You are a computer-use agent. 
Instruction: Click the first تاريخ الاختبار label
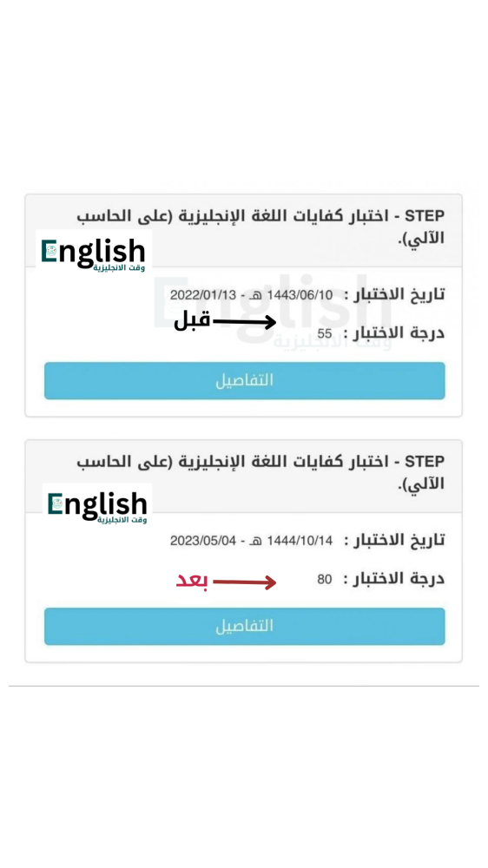[394, 295]
